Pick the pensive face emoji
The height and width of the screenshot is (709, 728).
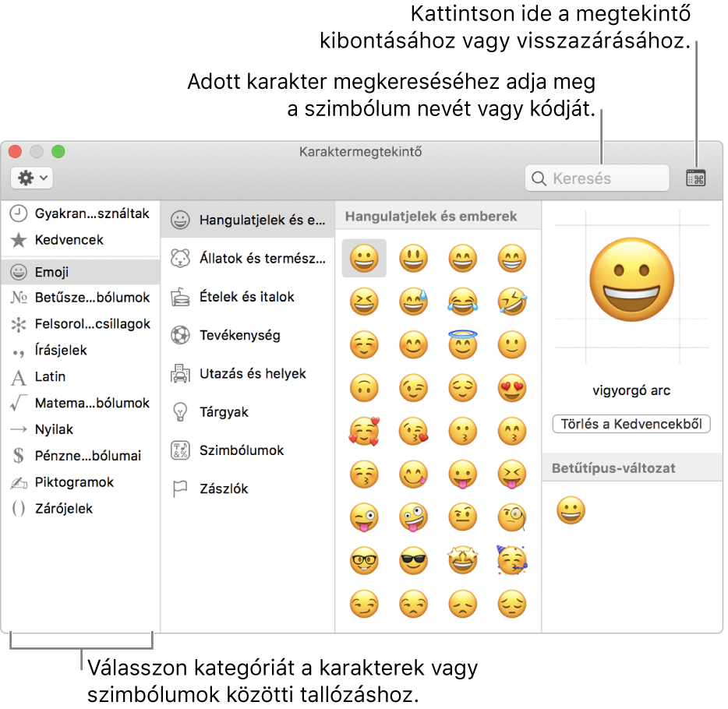pyautogui.click(x=512, y=604)
